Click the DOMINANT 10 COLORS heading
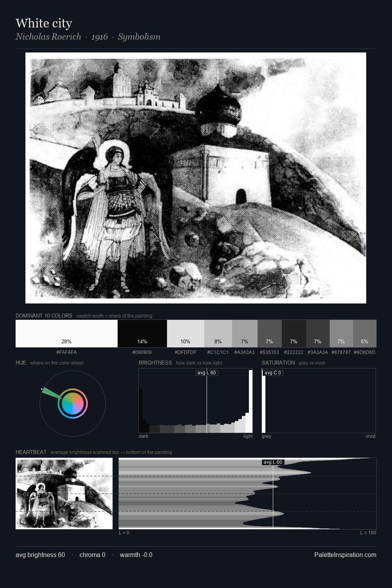 44,316
